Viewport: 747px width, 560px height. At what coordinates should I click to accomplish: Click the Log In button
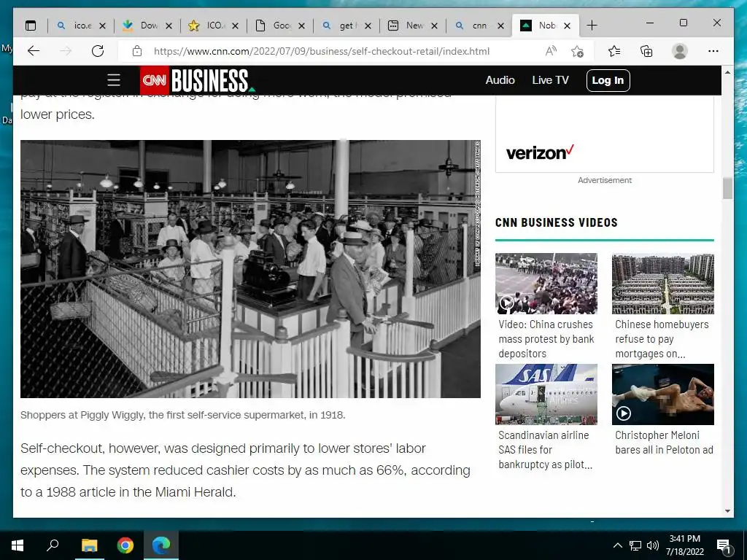pyautogui.click(x=608, y=80)
